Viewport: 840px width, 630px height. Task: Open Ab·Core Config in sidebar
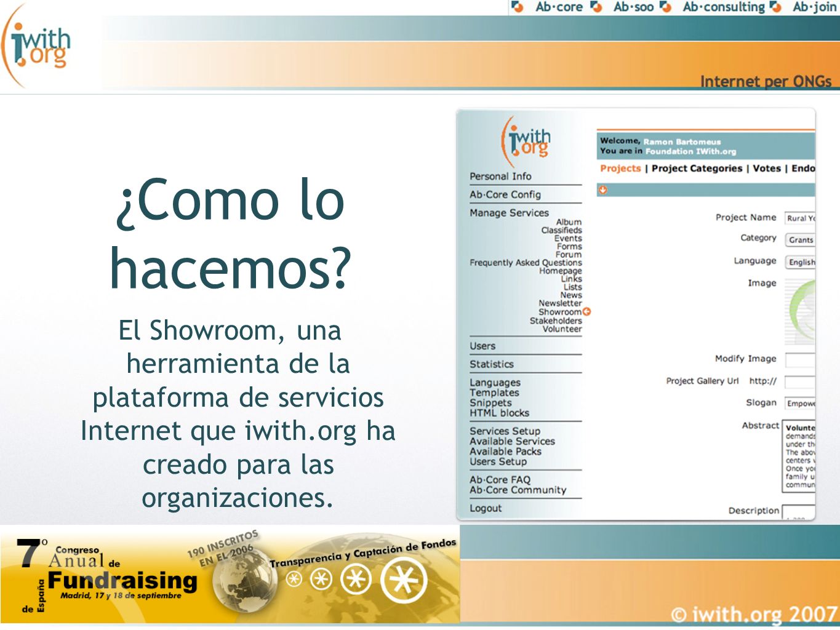505,194
